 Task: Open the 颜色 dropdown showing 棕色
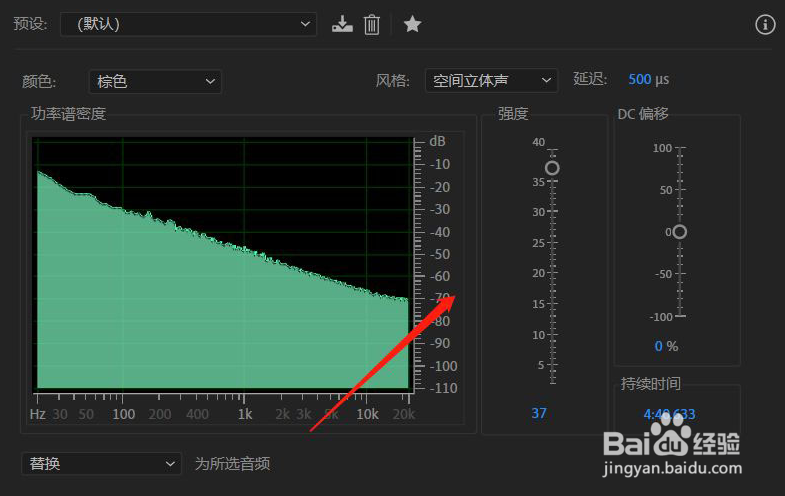pos(155,81)
